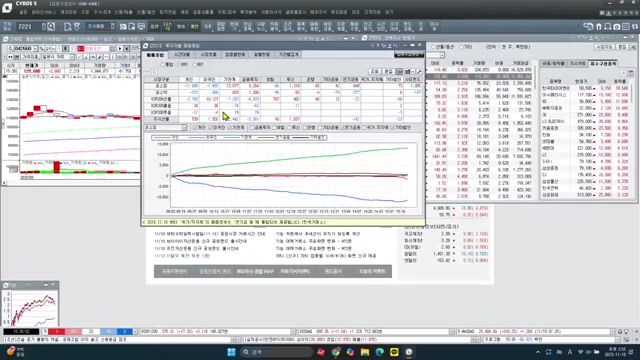Image resolution: width=640 pixels, height=360 pixels.
Task: Switch to the 업종별현황 tab
Action: point(235,54)
